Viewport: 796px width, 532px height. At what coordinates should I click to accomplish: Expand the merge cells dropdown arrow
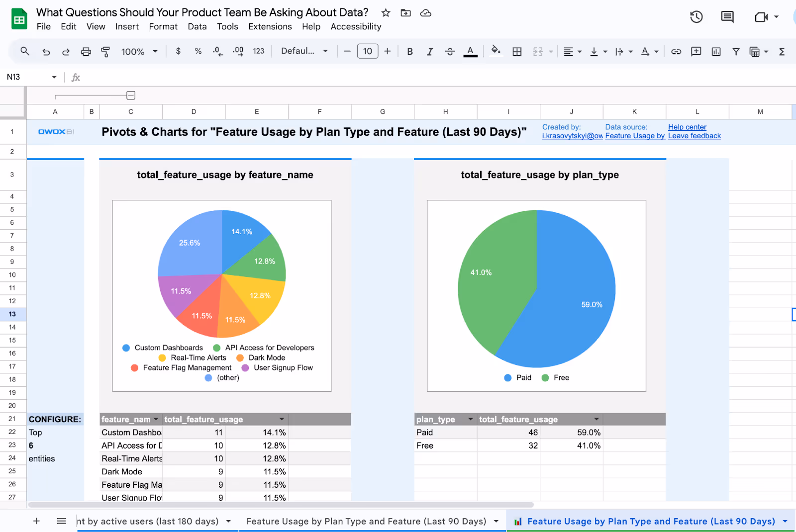coord(551,52)
